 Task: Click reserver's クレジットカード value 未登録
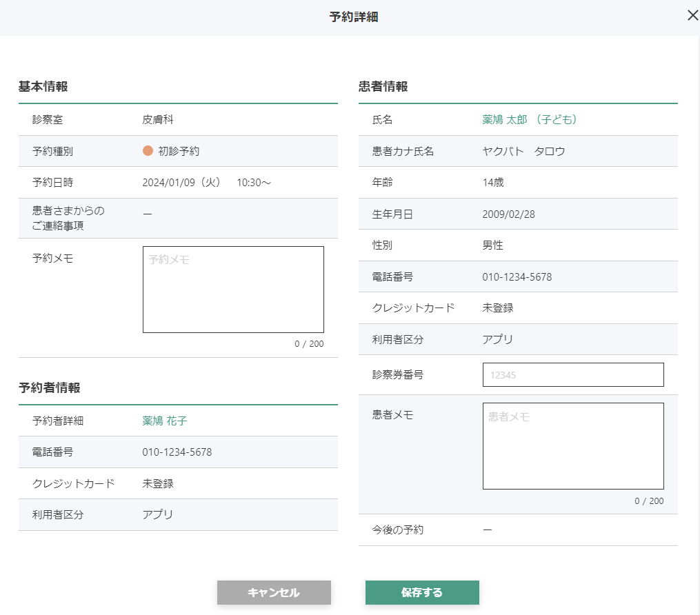tap(158, 483)
